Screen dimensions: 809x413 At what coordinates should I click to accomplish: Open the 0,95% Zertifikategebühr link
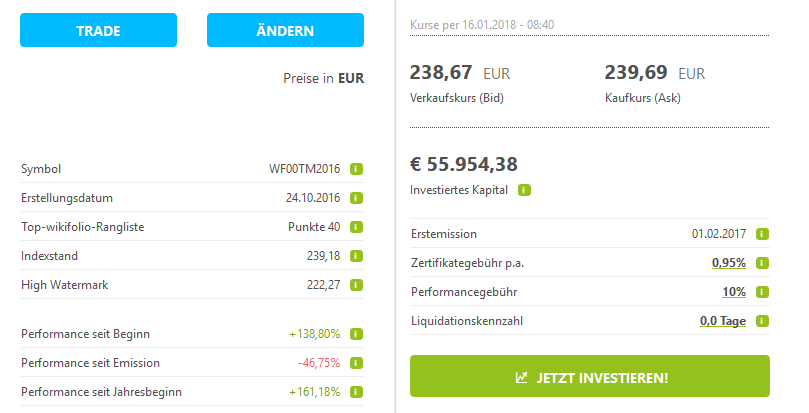pyautogui.click(x=728, y=263)
